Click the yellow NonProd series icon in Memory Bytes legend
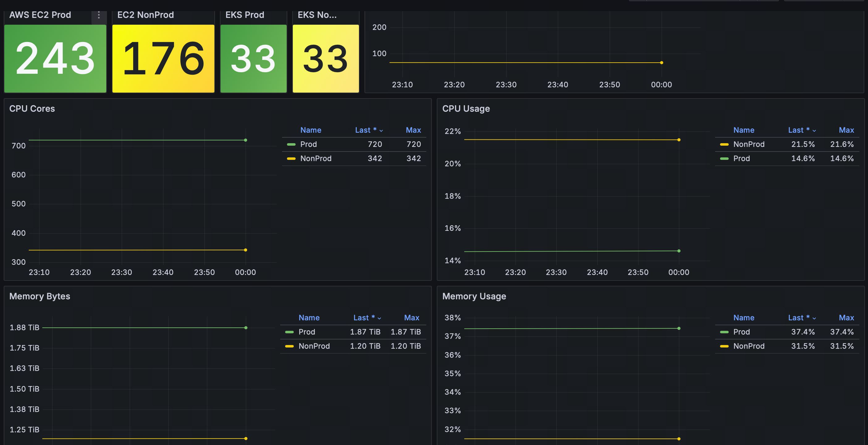This screenshot has height=445, width=868. click(289, 346)
